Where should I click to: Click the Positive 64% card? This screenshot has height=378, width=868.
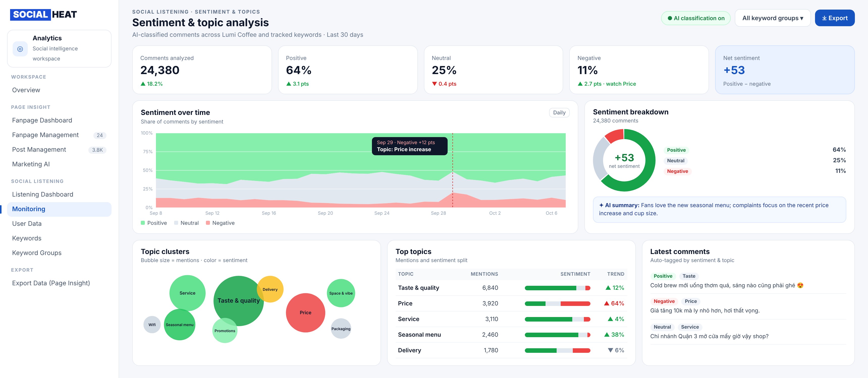tap(348, 70)
